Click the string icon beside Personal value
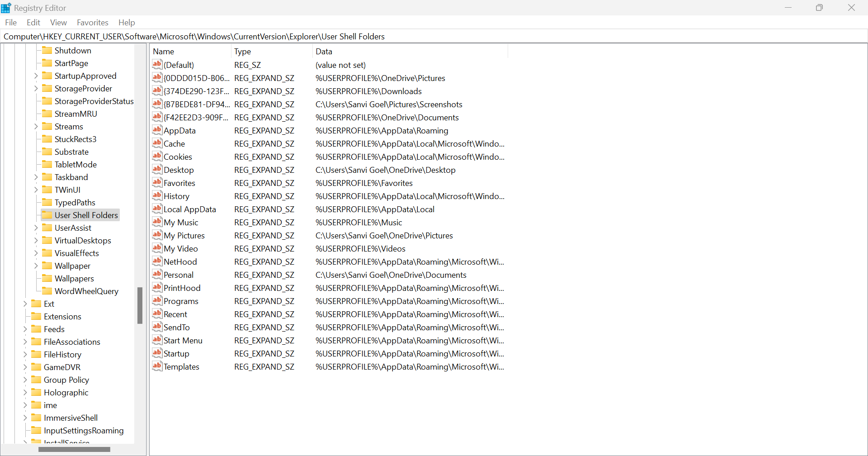 click(157, 275)
